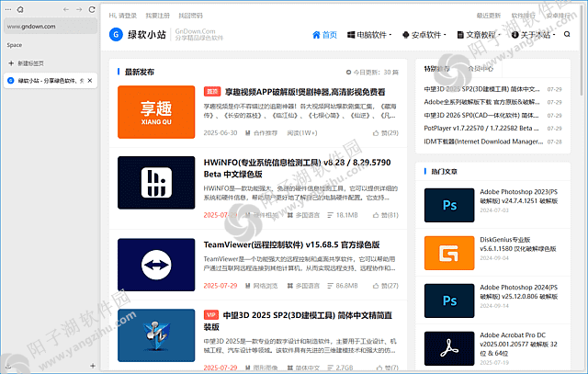
Task: Like the TeamViewer post, 赞(27)
Action: pyautogui.click(x=386, y=286)
